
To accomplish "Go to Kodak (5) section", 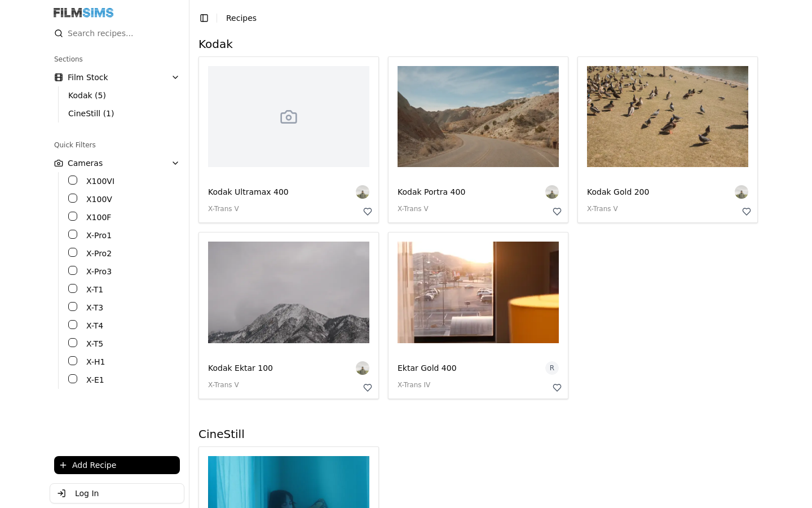I will (x=87, y=95).
